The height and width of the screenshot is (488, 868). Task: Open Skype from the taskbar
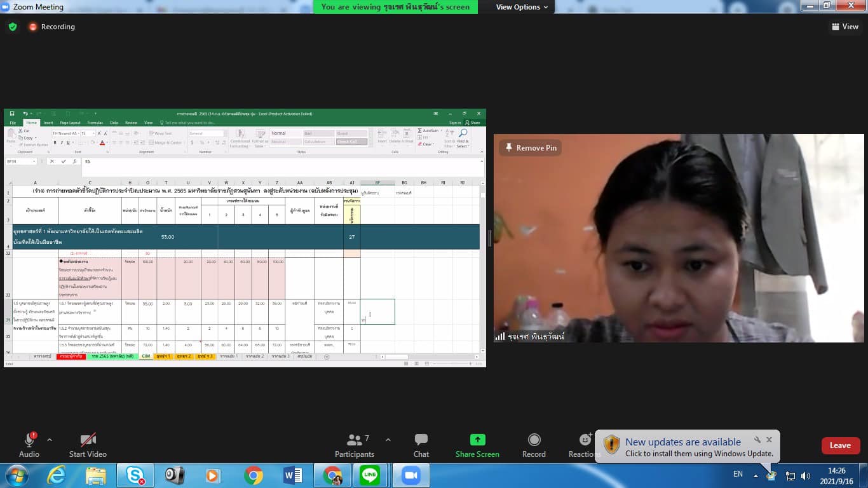click(x=135, y=475)
